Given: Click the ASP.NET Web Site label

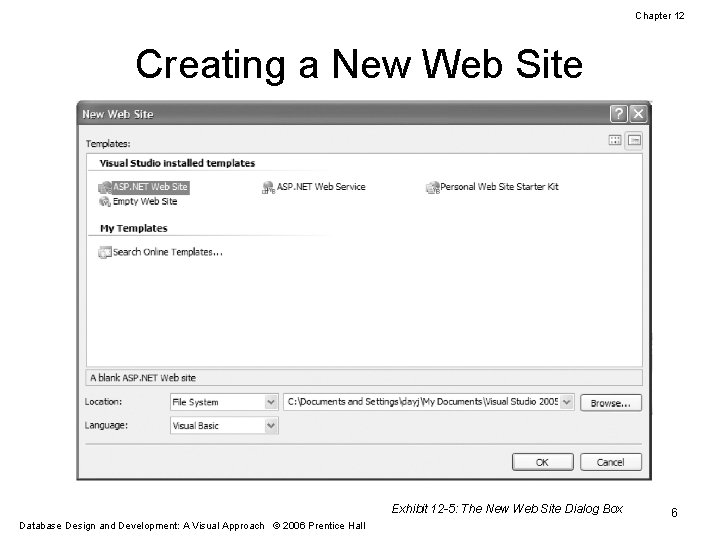Looking at the screenshot, I should [x=151, y=187].
